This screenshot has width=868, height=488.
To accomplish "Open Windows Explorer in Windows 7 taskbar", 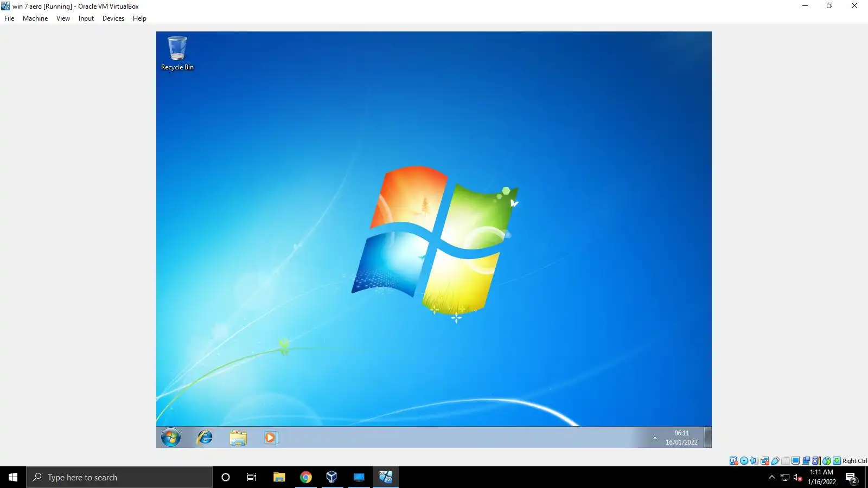I will click(x=238, y=437).
